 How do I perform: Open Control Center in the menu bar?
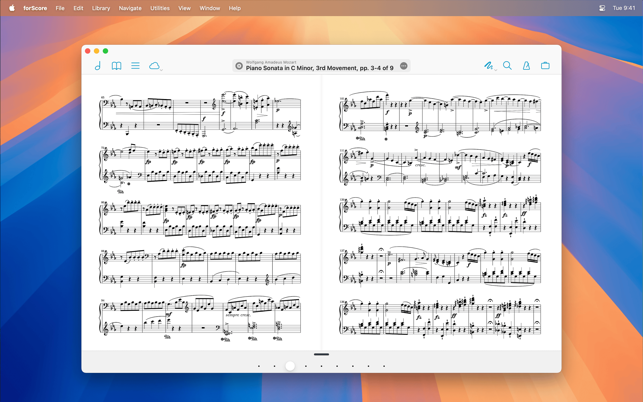coord(602,8)
